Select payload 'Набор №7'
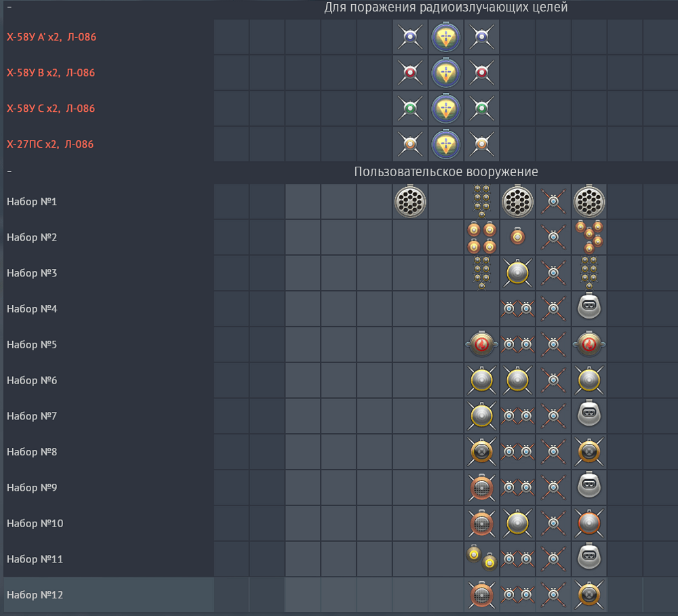 341,416
